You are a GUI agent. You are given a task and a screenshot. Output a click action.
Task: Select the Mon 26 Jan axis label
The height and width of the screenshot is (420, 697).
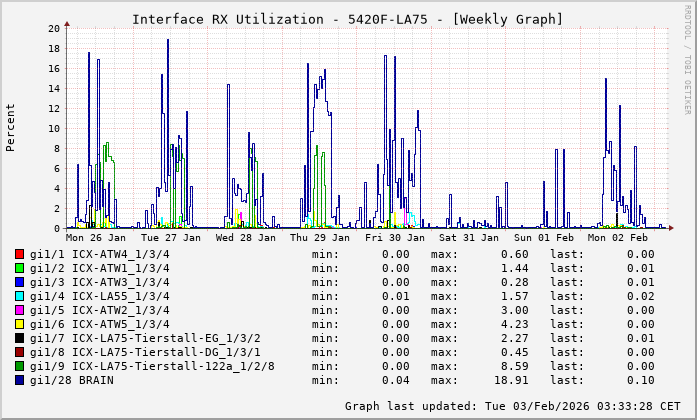[x=96, y=238]
